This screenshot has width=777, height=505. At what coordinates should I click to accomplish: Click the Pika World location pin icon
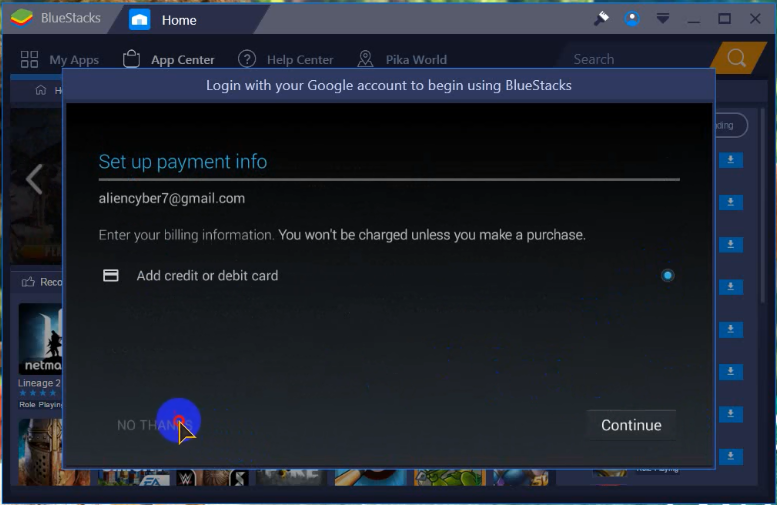(x=365, y=59)
